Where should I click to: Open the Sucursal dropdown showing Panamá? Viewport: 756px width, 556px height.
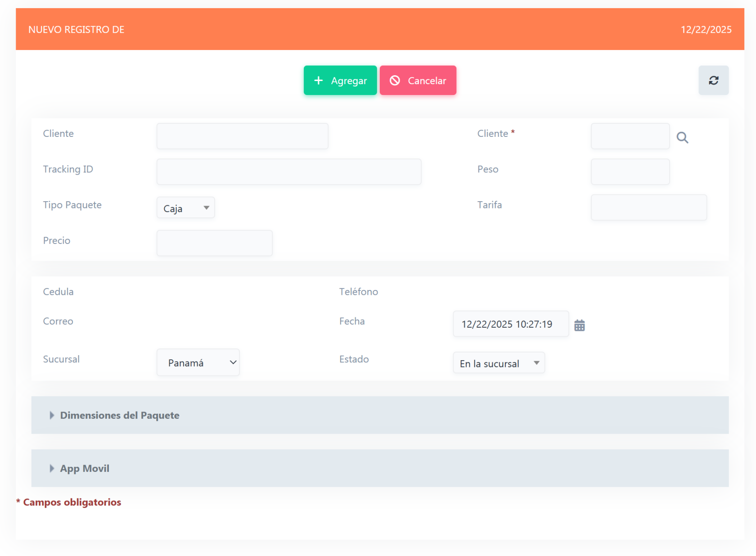point(198,362)
